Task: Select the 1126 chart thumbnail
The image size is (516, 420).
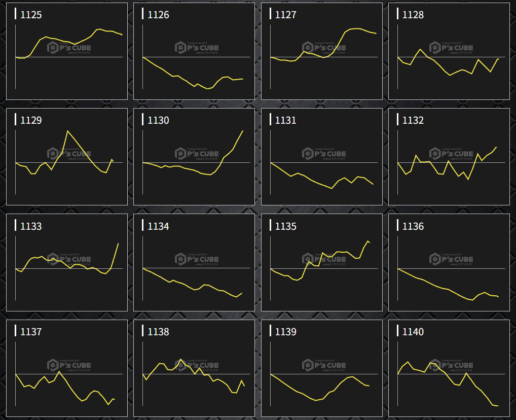Action: tap(194, 51)
